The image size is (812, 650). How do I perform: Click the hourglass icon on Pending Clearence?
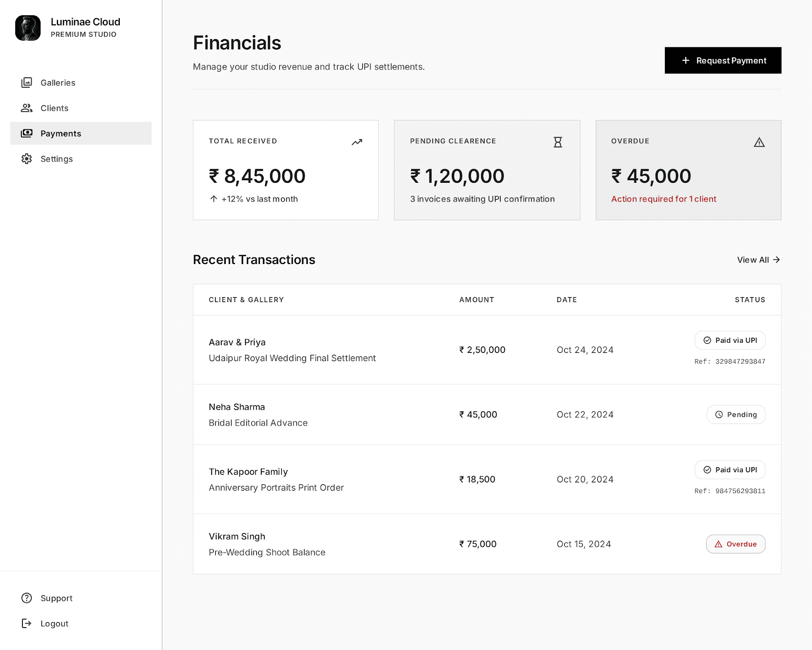click(x=558, y=142)
